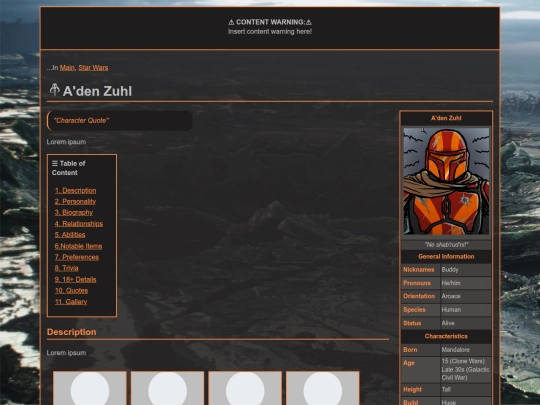Viewport: 540px width, 405px height.
Task: Click the infobox title A'den Zuhl
Action: tap(446, 118)
